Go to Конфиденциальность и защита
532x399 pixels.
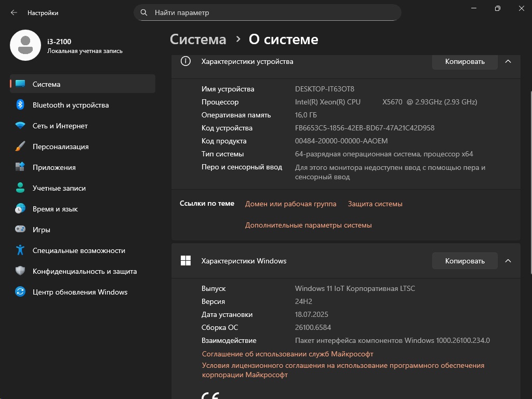click(83, 271)
